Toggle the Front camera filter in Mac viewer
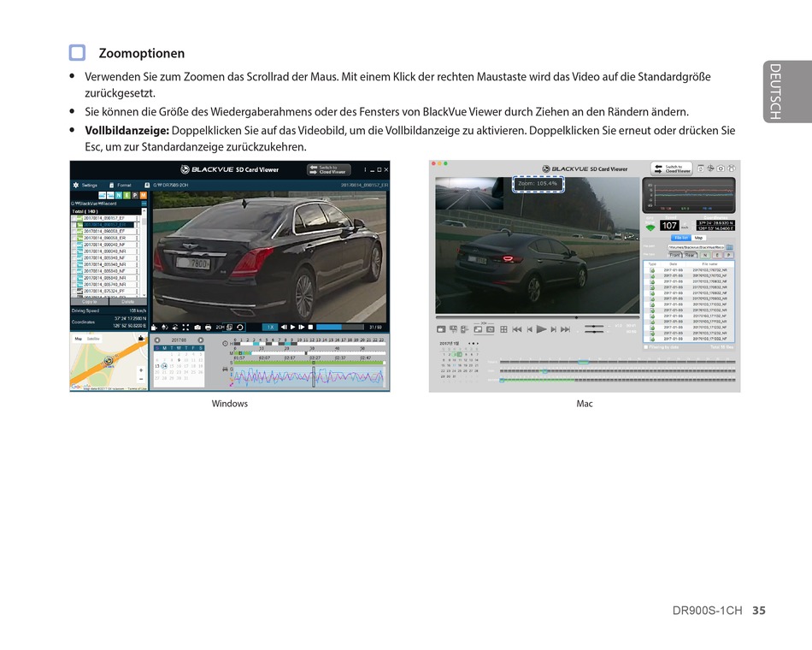Viewport: 812px width, 650px height. point(674,255)
